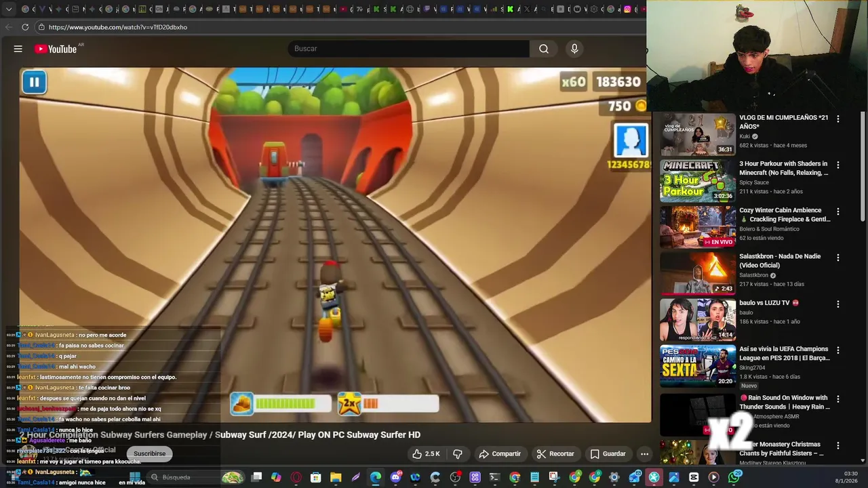The width and height of the screenshot is (868, 488).
Task: Open options for Rain Sound On Window
Action: [x=837, y=399]
